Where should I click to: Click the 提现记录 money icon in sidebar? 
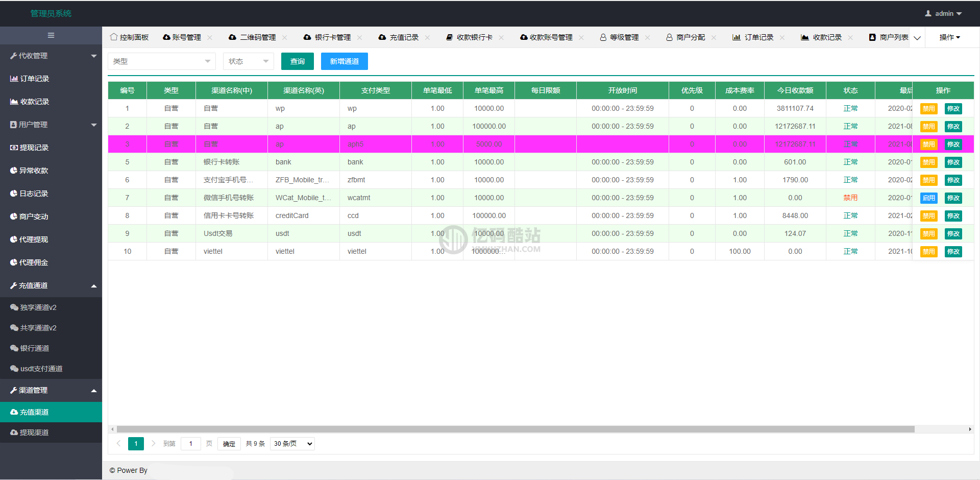coord(14,148)
